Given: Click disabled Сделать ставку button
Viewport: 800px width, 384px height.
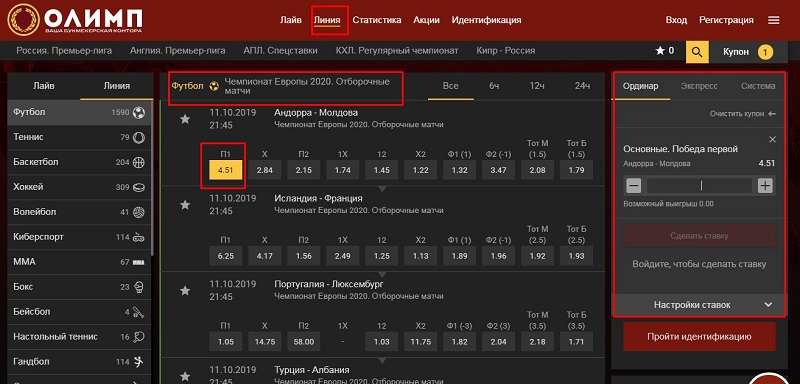Looking at the screenshot, I should click(x=699, y=236).
